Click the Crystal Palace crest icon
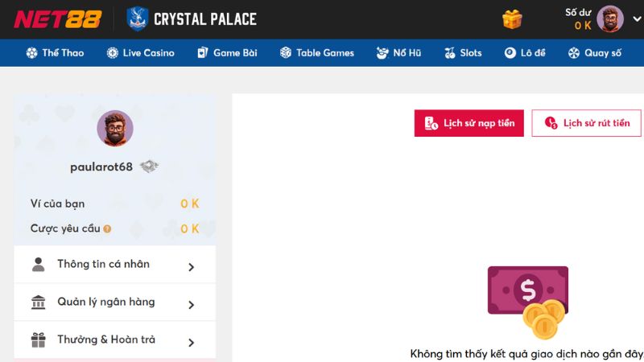The height and width of the screenshot is (362, 644). (x=138, y=19)
